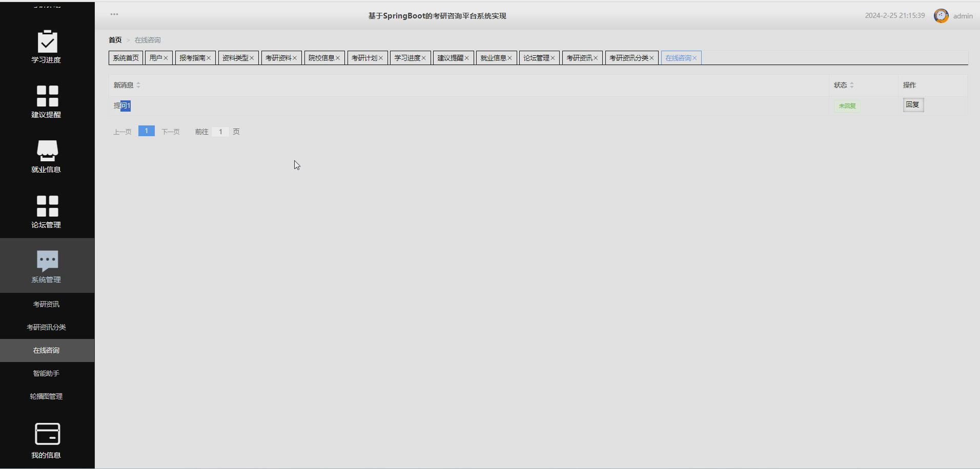The height and width of the screenshot is (469, 980).
Task: Open the 我的信息 card icon in sidebar
Action: 47,434
